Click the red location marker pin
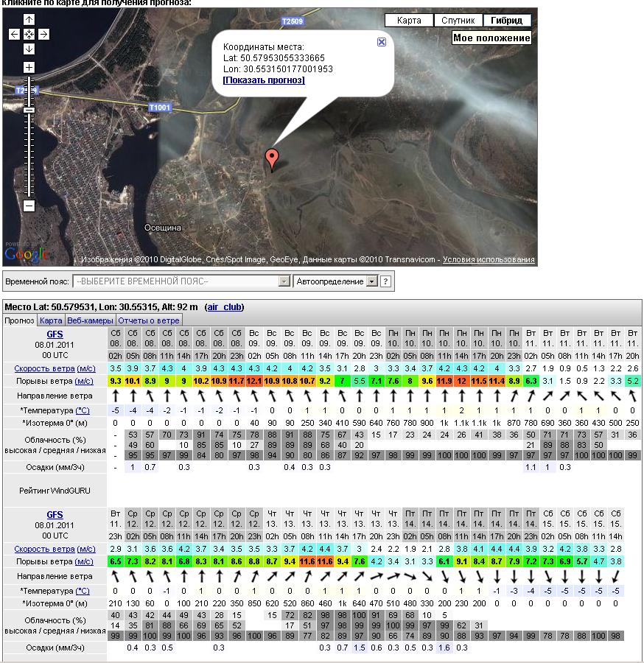644x663 pixels. coord(272,158)
